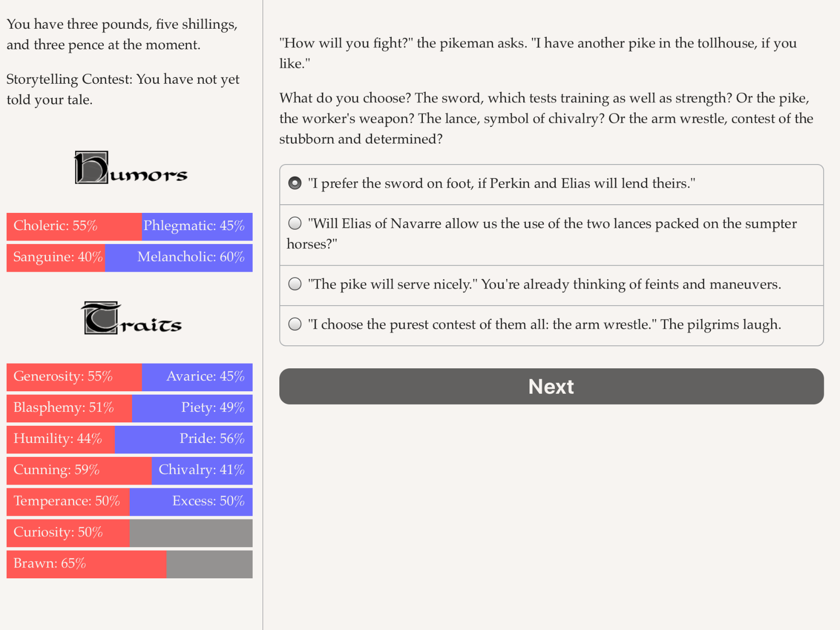Screen dimensions: 840x630
Task: Click the Pride 56% bar segment
Action: point(184,439)
